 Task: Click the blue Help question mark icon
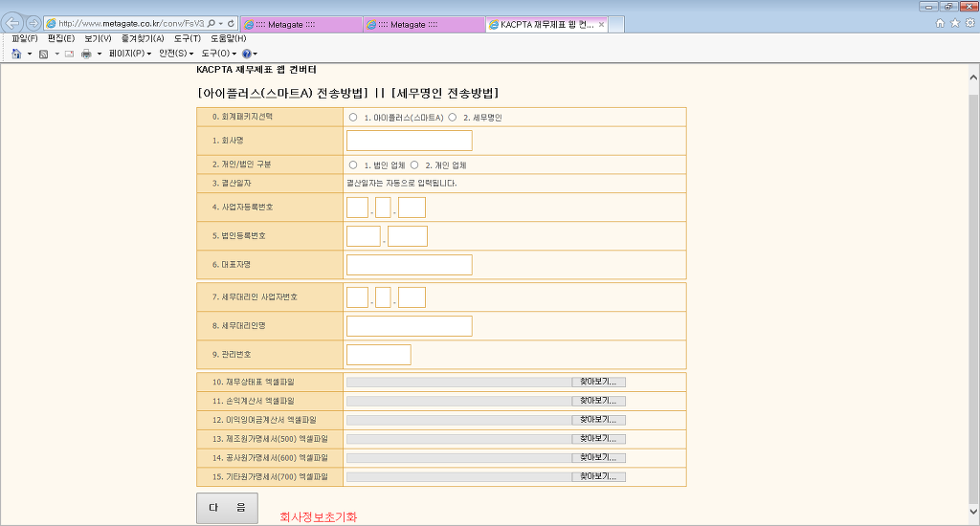246,54
